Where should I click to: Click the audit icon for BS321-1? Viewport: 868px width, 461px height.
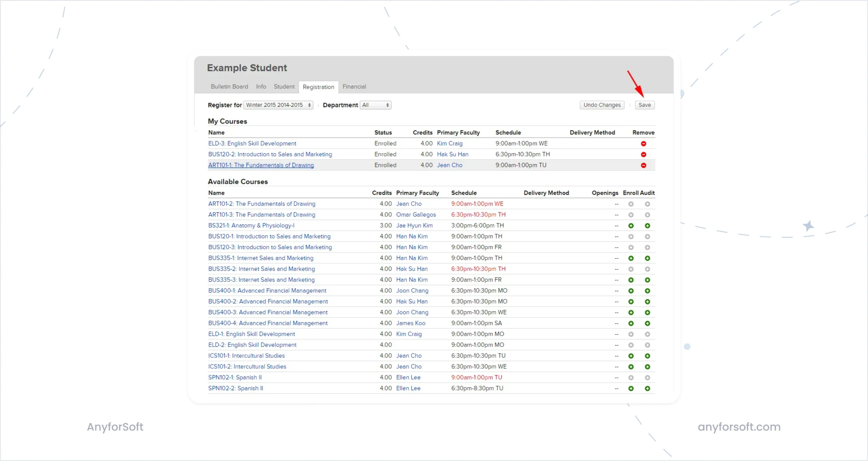coord(647,225)
